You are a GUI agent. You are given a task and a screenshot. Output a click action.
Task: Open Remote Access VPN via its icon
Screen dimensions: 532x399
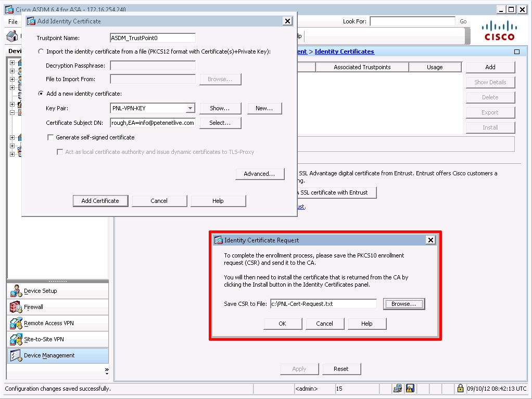click(16, 323)
